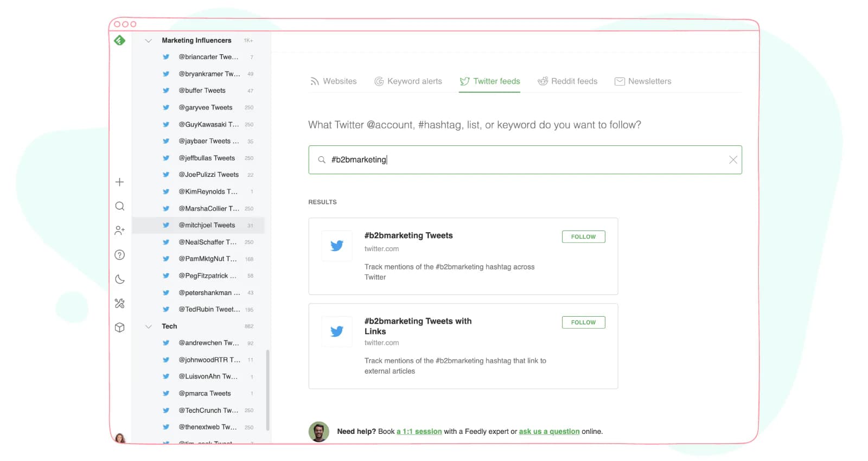Viewport: 868px width, 461px height.
Task: Click the Twitter bird icon for Tweets with Links
Action: click(337, 331)
